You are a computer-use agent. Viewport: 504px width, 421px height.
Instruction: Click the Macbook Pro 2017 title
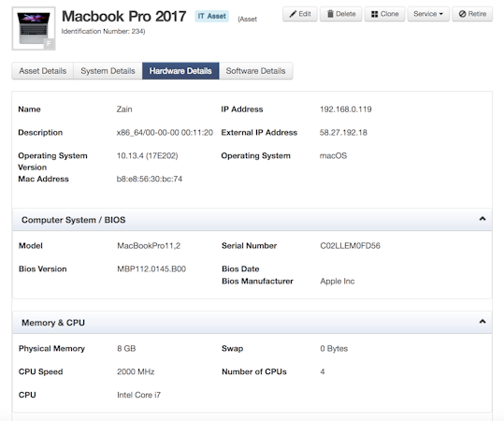coord(124,16)
